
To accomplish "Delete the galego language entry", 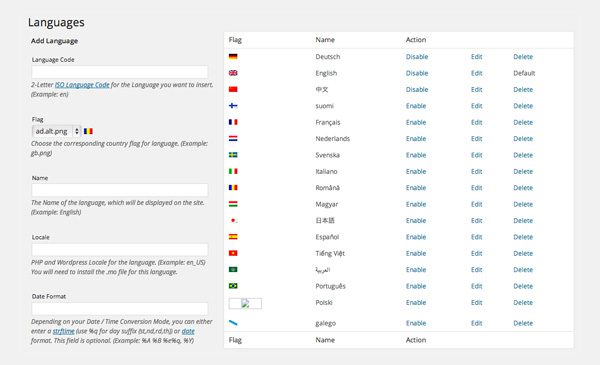I will (x=523, y=323).
